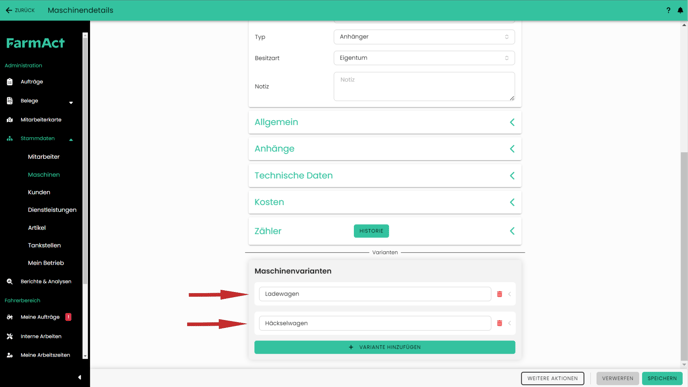The height and width of the screenshot is (387, 688).
Task: Click the Häckselwagen variant name field
Action: coord(375,323)
